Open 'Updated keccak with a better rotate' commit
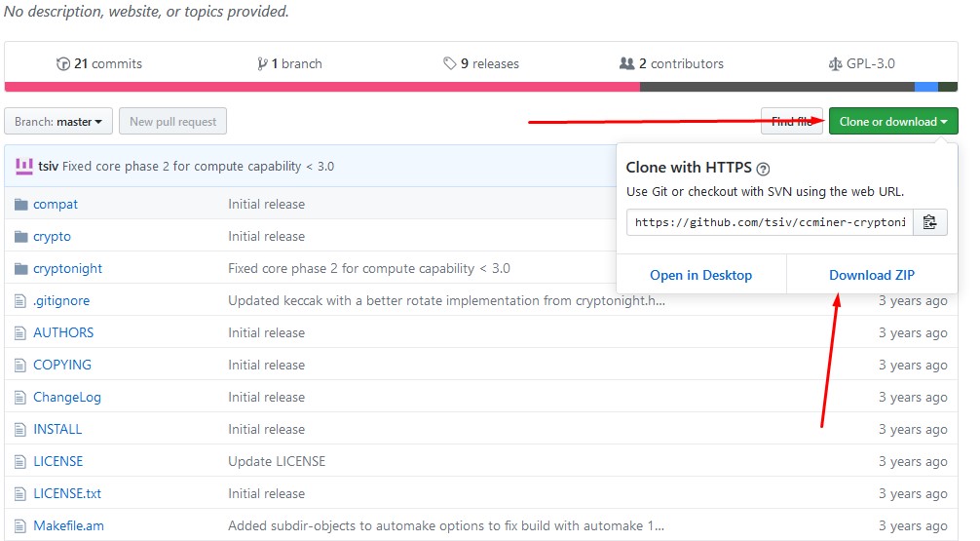Screen dimensions: 980x541 pos(446,301)
